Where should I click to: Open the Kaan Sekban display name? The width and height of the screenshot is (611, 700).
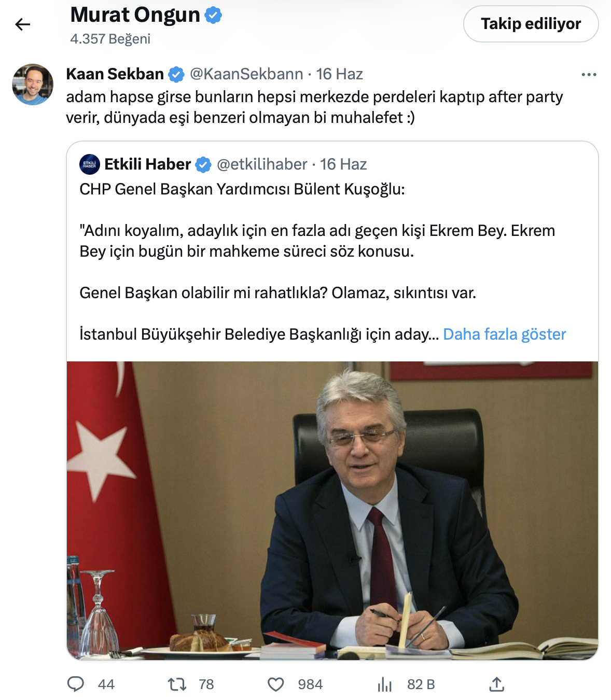click(x=115, y=74)
